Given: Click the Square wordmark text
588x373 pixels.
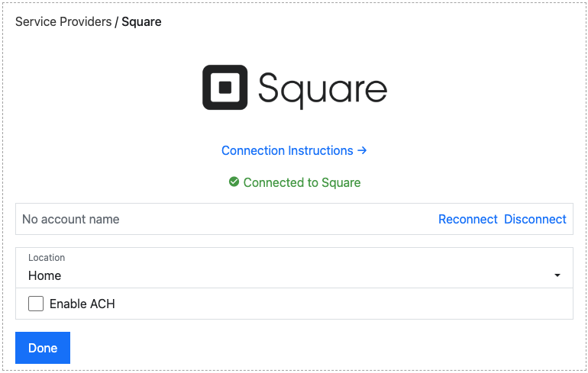Looking at the screenshot, I should click(x=322, y=90).
